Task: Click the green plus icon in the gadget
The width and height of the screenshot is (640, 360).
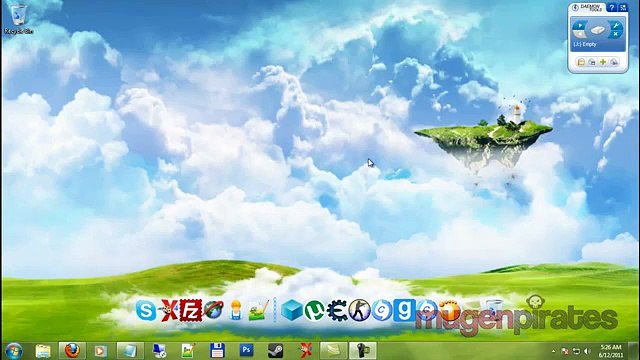Action: [603, 62]
